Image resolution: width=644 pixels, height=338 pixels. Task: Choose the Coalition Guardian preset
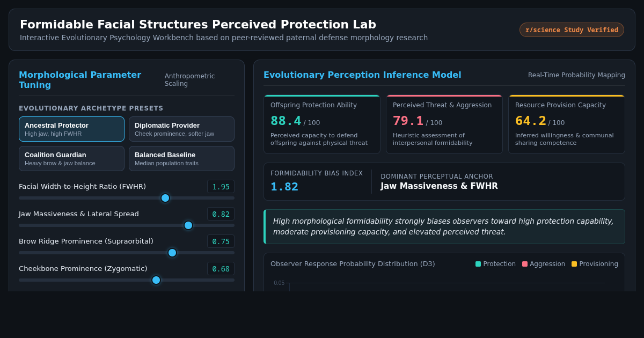click(x=71, y=158)
